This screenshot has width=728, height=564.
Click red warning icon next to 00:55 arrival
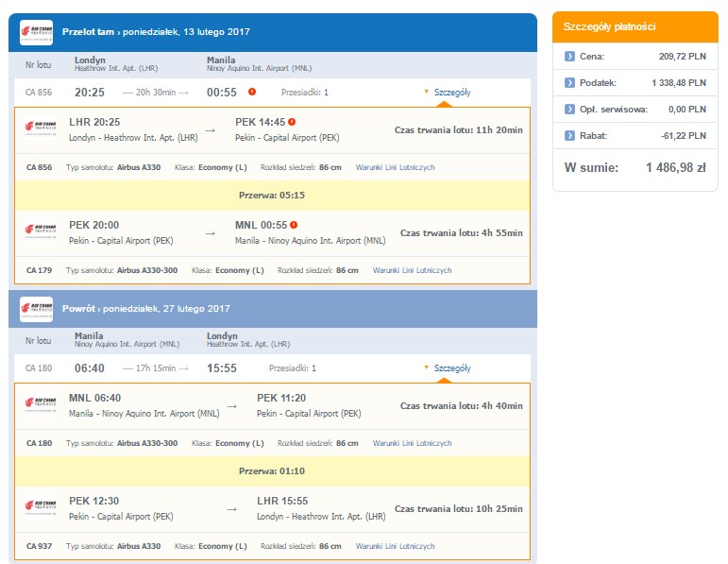coord(252,92)
